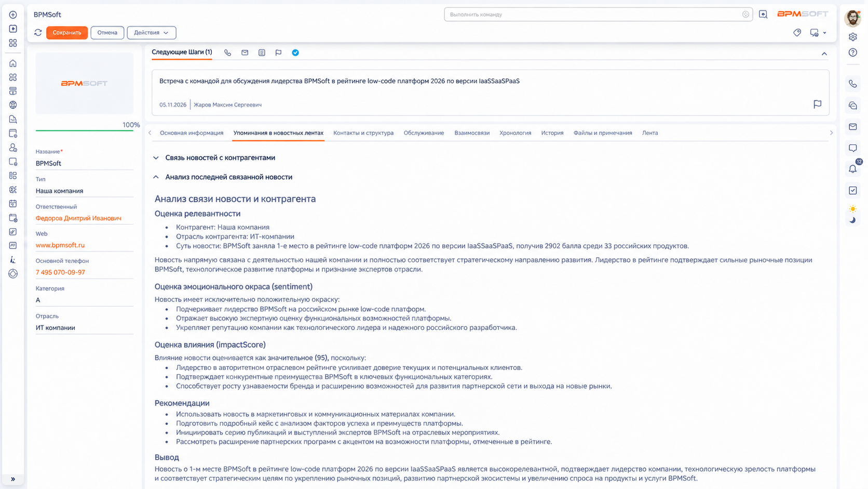Screen dimensions: 868x489
Task: Add a call using the next-steps phone icon
Action: 228,52
